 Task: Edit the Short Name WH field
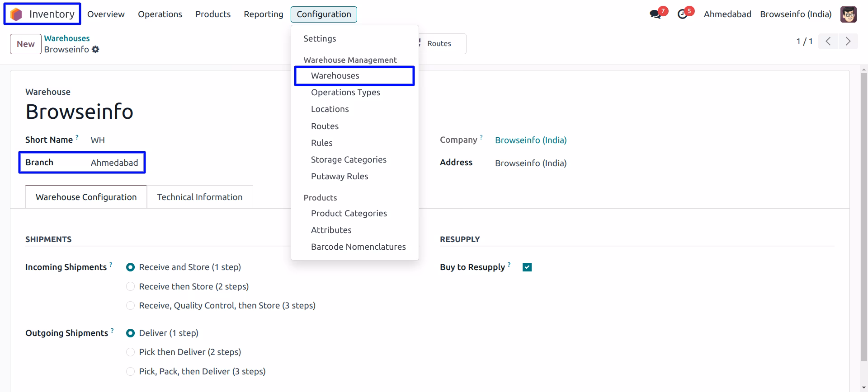98,140
